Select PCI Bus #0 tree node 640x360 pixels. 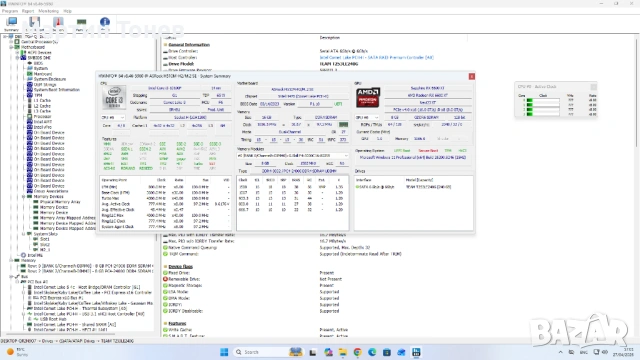tap(37, 282)
